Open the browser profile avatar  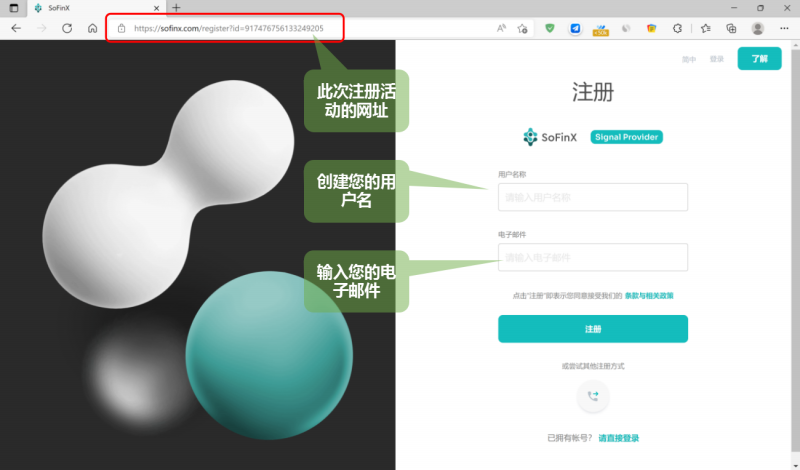pyautogui.click(x=758, y=29)
